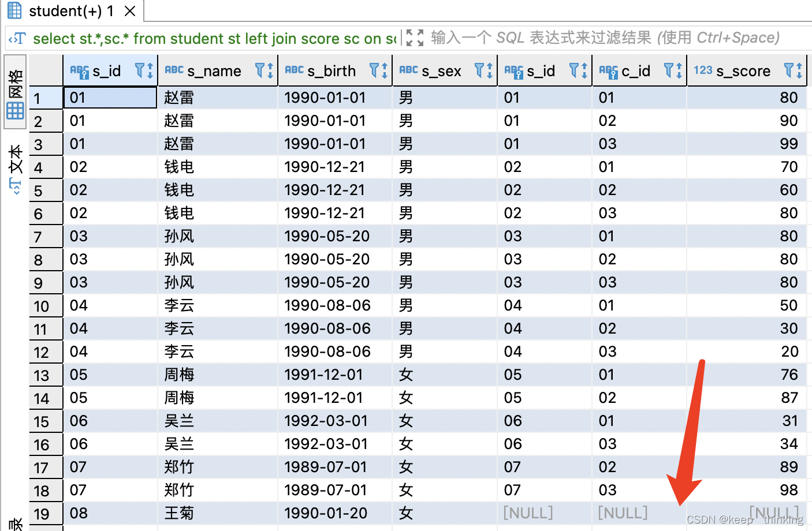Select row number 7 header

click(46, 236)
